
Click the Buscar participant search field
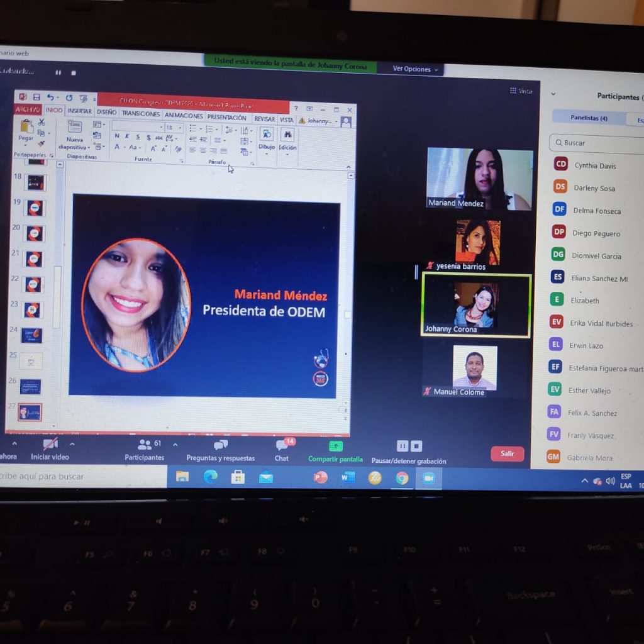pos(598,143)
